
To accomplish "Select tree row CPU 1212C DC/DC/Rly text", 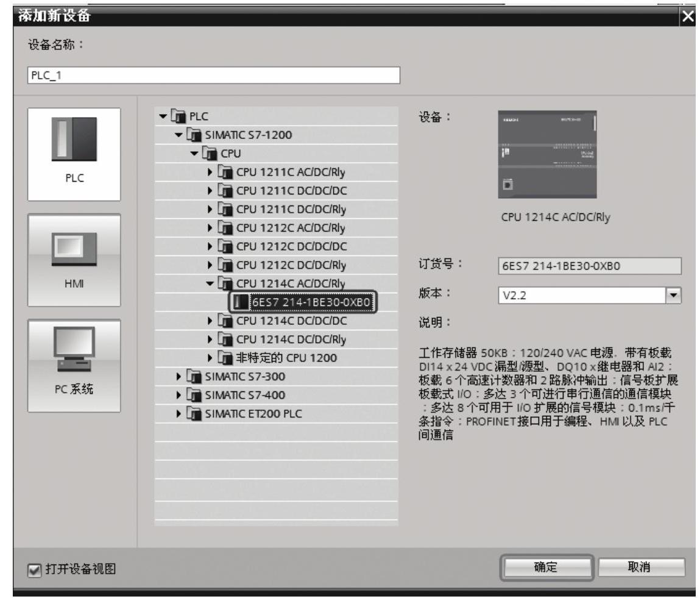I will point(291,265).
